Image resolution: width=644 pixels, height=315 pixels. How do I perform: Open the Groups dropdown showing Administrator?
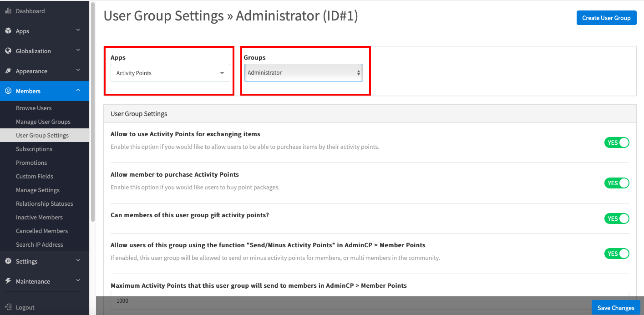[304, 73]
